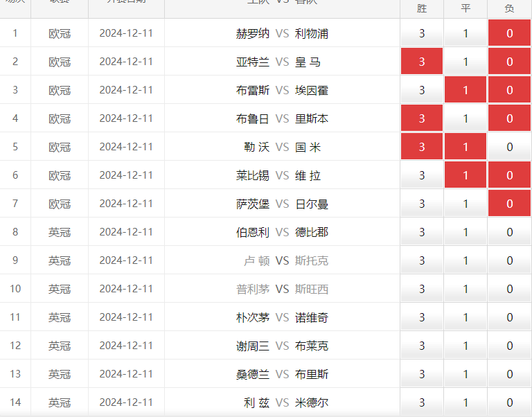532x417 pixels.
Task: Select win (3) for 赫罗纳 VS 利物浦
Action: pos(422,33)
